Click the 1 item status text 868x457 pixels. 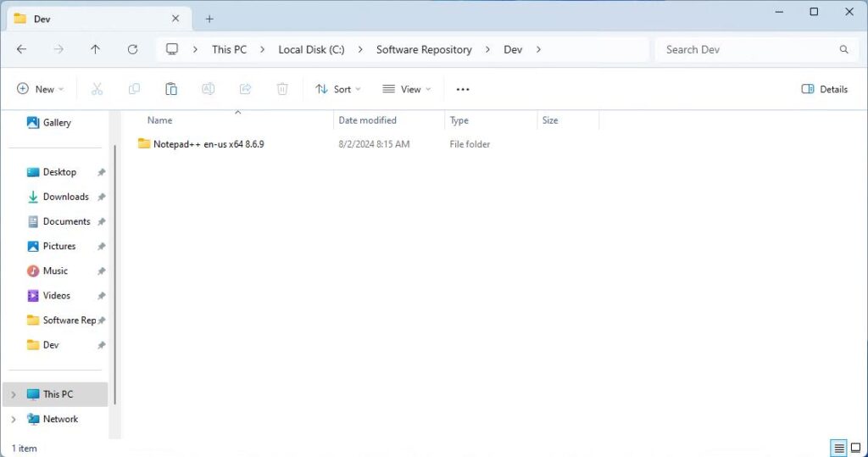click(x=25, y=449)
